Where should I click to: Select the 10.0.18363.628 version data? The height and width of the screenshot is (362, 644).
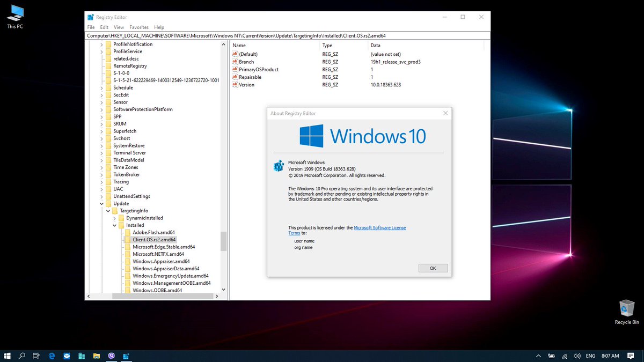point(386,85)
